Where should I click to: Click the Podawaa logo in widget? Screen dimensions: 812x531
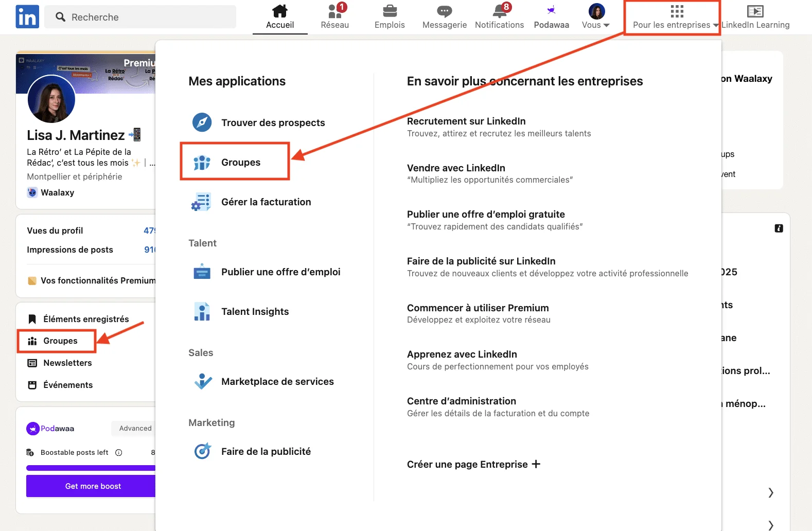point(50,428)
